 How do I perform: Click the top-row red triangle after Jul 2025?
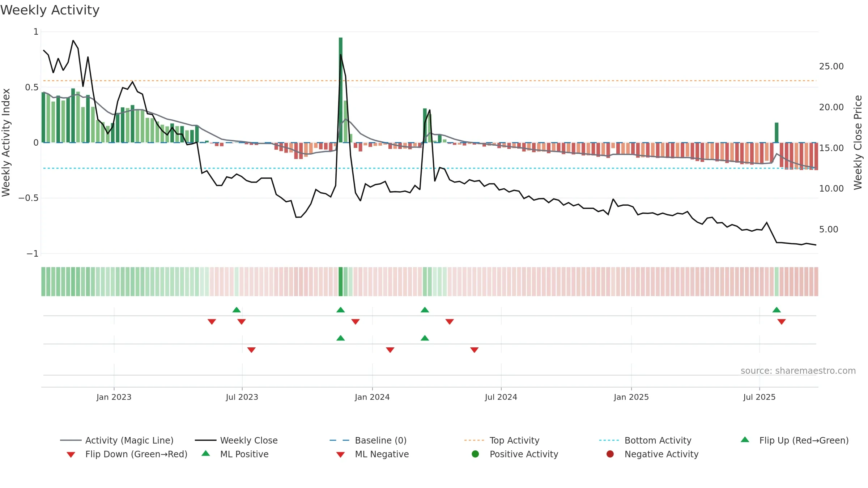click(782, 322)
